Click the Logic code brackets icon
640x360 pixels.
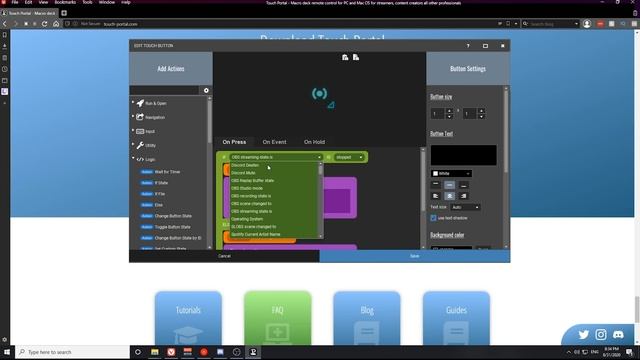[x=140, y=159]
